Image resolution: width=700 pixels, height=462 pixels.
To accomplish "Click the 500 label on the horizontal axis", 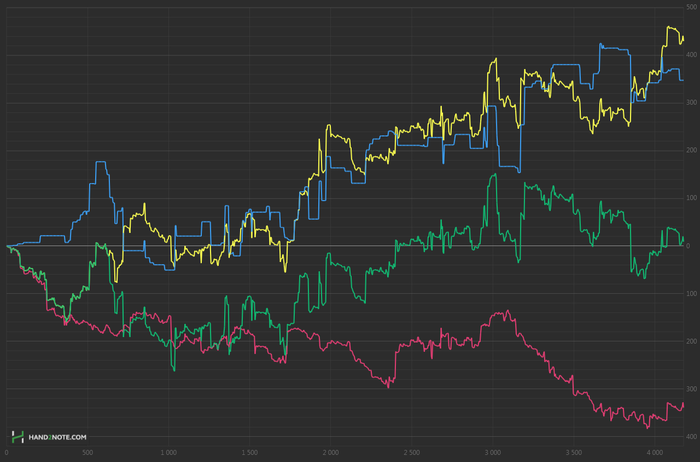I will [x=88, y=452].
